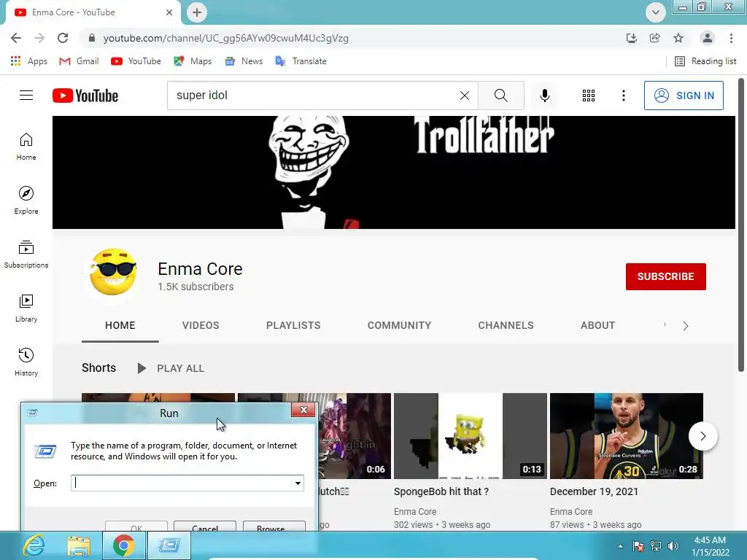Go to Home in YouTube sidebar
The height and width of the screenshot is (560, 747).
point(26,146)
